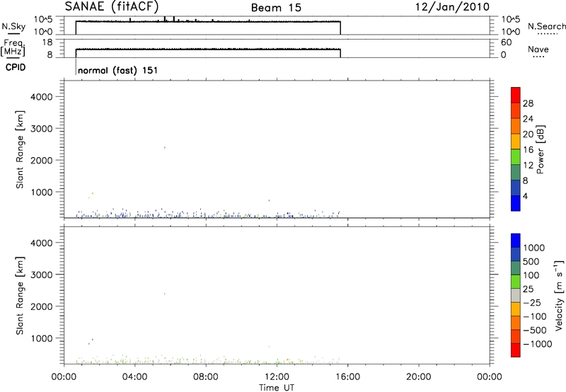Click the 18 value on frequency axis
The width and height of the screenshot is (566, 392).
pyautogui.click(x=47, y=42)
